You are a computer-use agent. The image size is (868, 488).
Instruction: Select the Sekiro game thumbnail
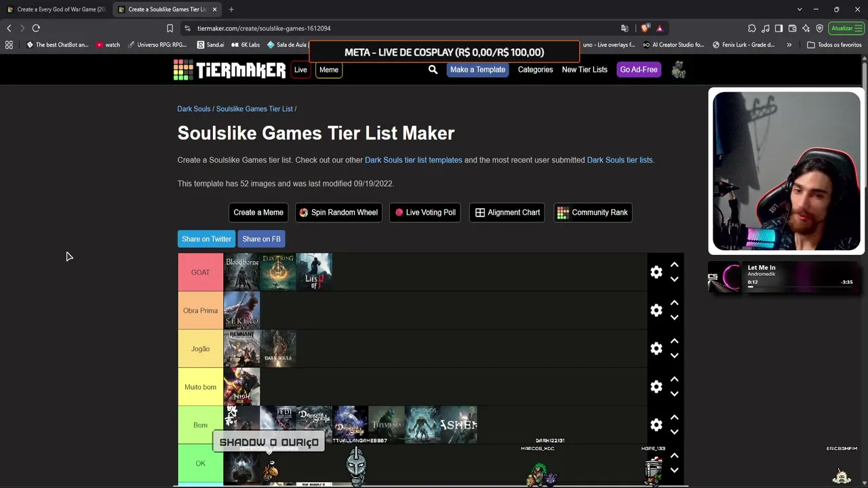[x=242, y=310]
